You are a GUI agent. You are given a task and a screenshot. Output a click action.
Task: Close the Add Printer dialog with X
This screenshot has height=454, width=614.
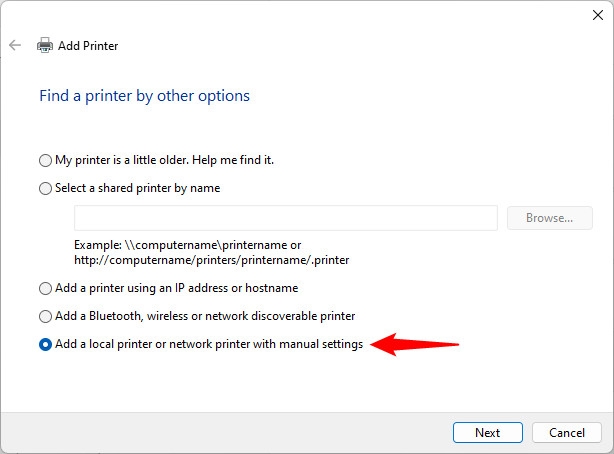598,15
